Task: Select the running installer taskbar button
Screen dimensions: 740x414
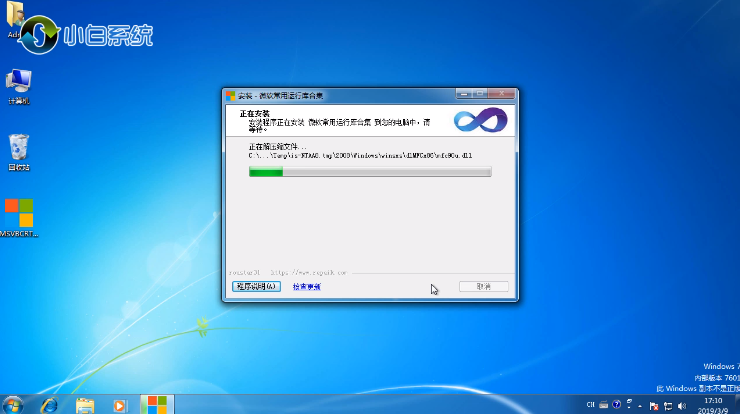Action: pos(155,404)
